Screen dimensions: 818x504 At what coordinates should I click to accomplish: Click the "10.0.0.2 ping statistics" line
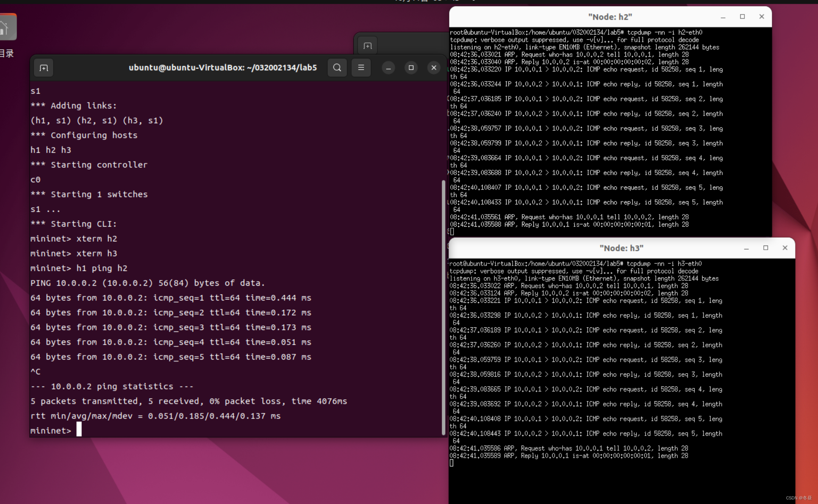click(112, 387)
